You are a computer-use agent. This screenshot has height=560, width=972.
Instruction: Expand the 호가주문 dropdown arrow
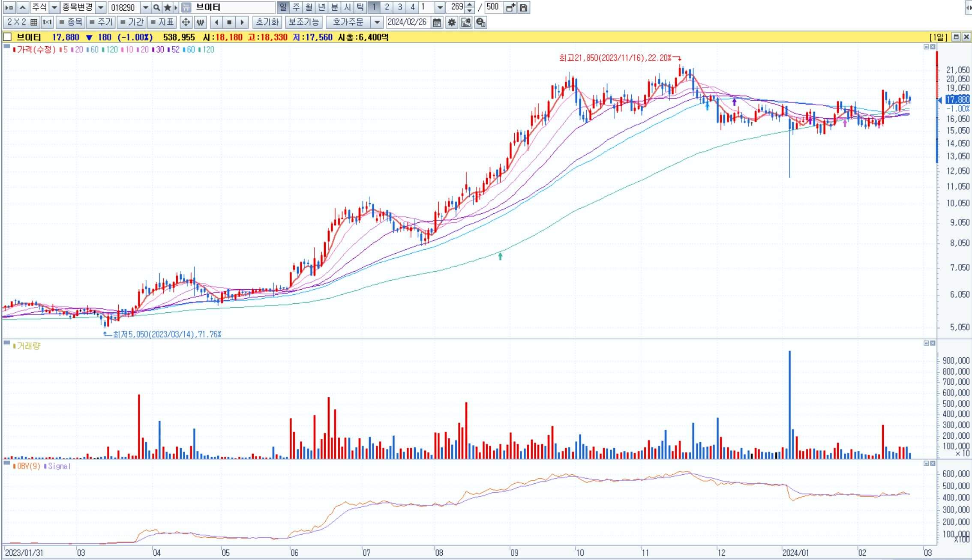pyautogui.click(x=377, y=22)
